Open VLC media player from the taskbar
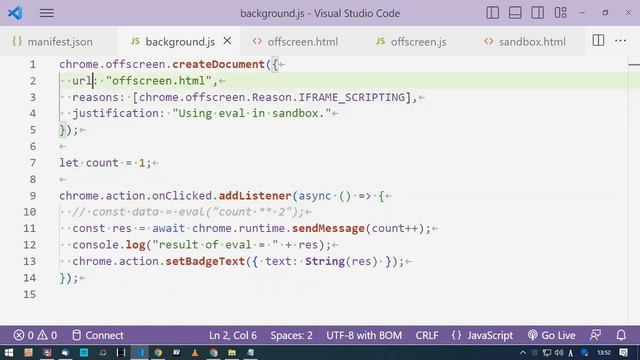This screenshot has height=360, width=640. click(x=195, y=353)
